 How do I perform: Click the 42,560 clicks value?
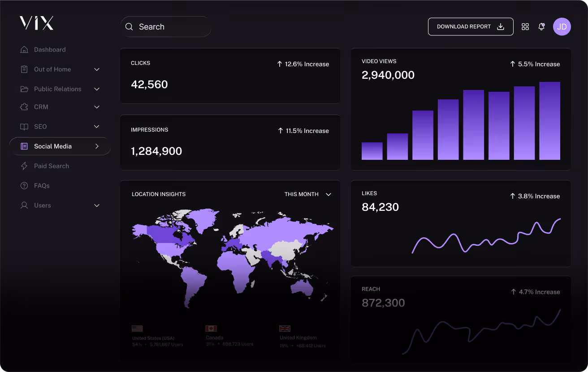tap(149, 84)
